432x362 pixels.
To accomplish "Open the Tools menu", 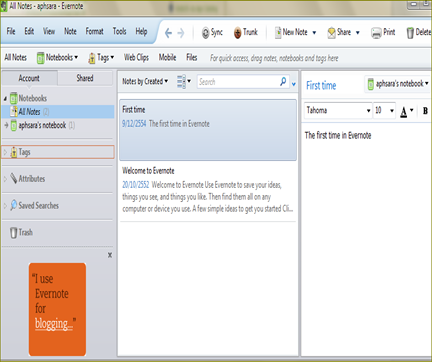I will [119, 31].
